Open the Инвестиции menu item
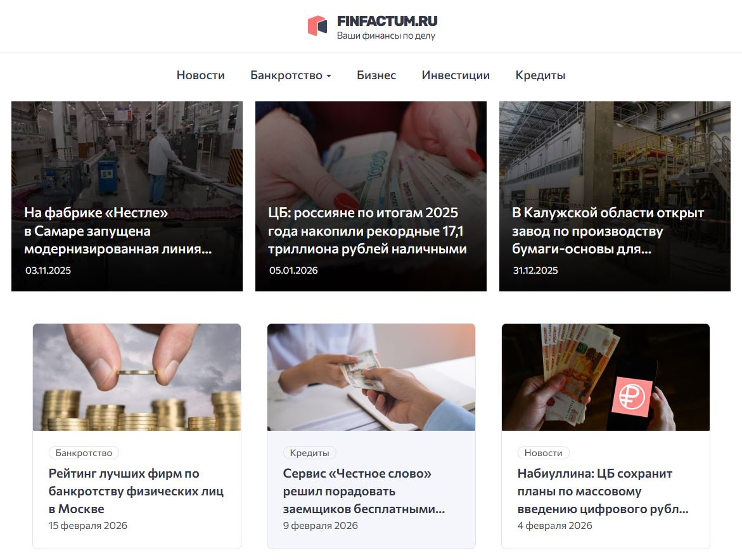Viewport: 742px width, 560px height. pos(456,75)
